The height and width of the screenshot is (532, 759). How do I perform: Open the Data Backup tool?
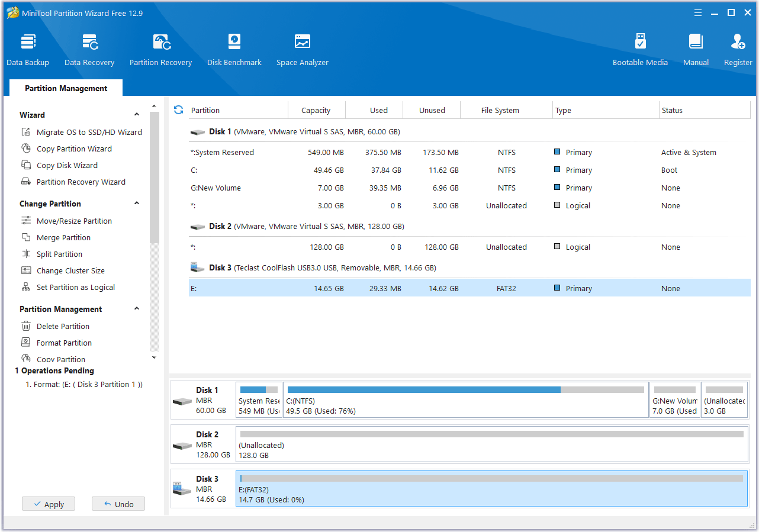28,50
